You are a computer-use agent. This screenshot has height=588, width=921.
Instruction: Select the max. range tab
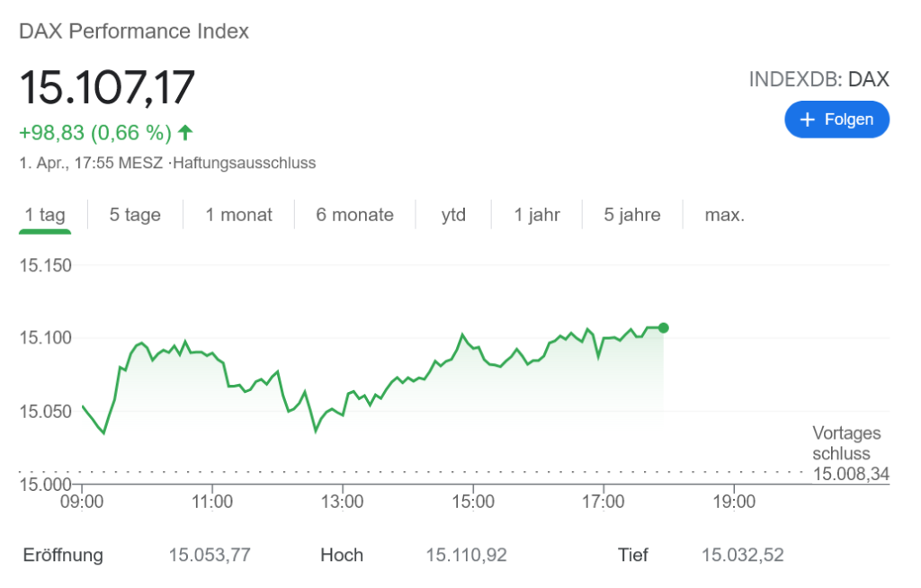coord(725,215)
